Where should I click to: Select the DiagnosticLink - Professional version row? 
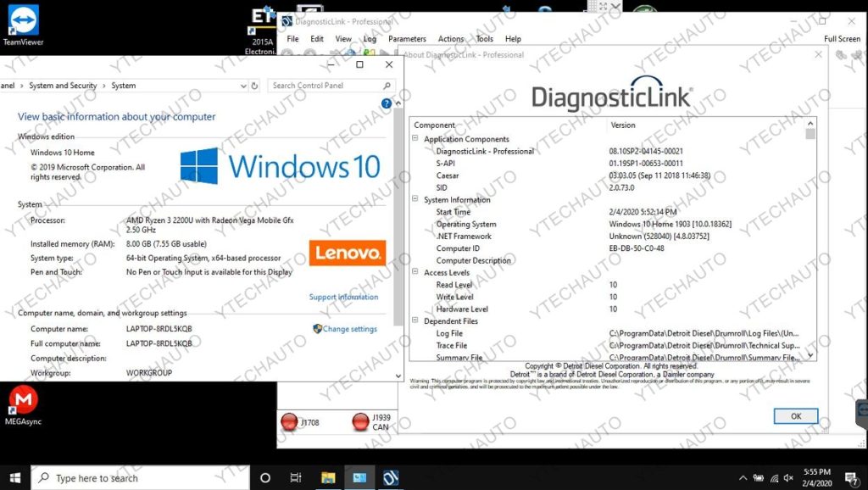point(608,151)
